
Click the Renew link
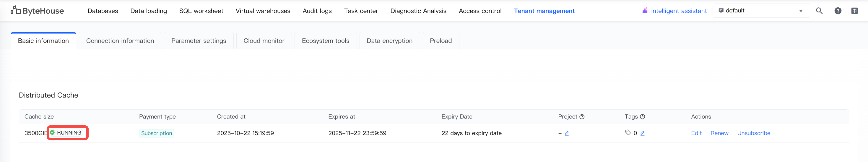pos(719,133)
